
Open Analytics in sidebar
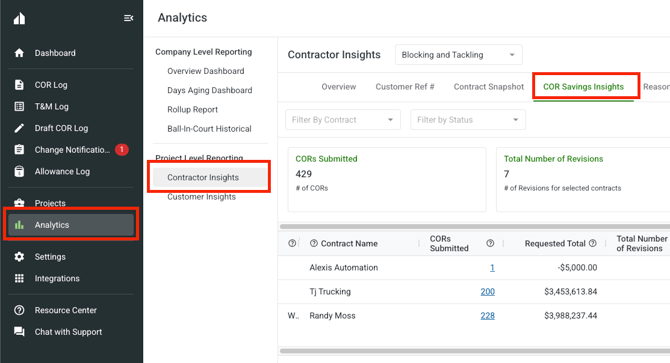pos(71,225)
